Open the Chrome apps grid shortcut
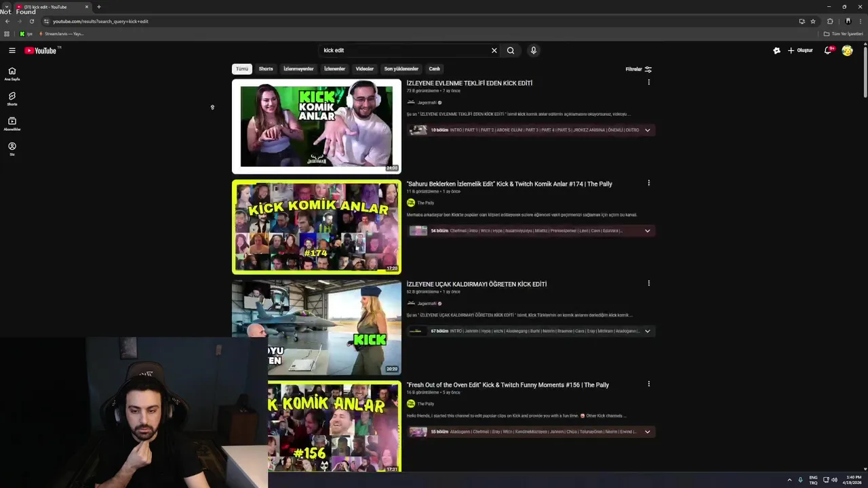 (x=7, y=34)
